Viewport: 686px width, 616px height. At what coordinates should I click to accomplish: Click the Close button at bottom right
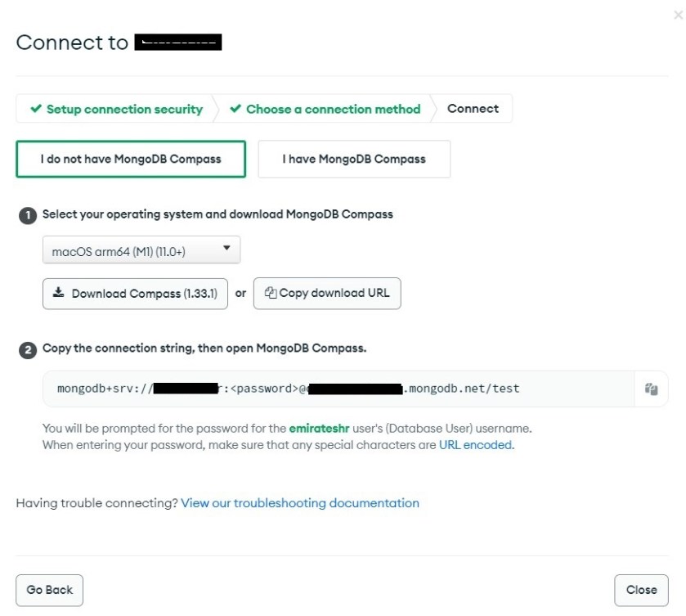(641, 590)
